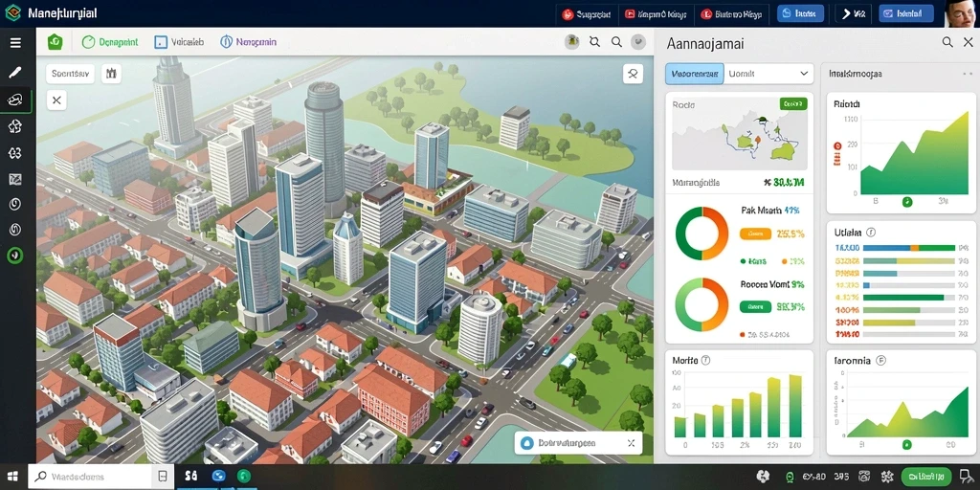
Task: Select the pen tool in sidebar
Action: (15, 73)
